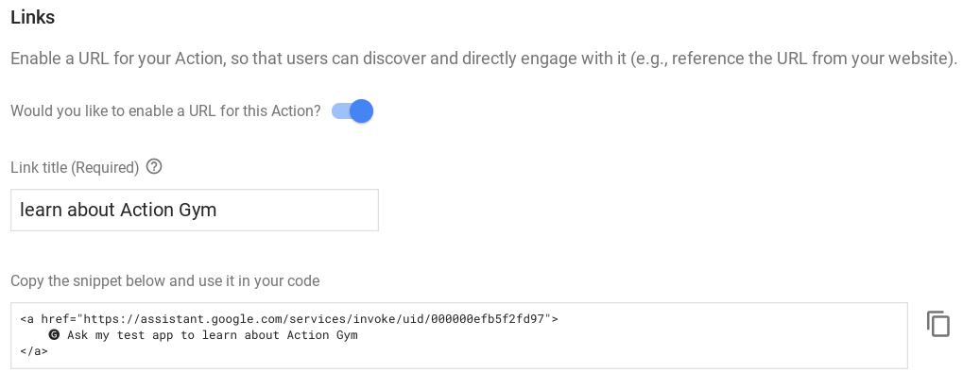Click the closing "</a>" tag in the snippet
Image resolution: width=980 pixels, height=389 pixels.
click(34, 351)
